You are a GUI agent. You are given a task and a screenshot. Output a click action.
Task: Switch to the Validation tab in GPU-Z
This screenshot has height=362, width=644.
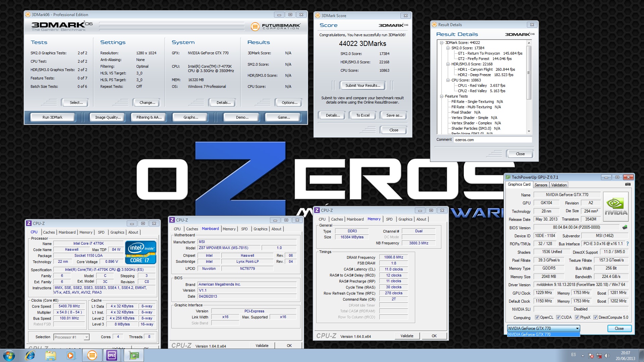(x=559, y=185)
